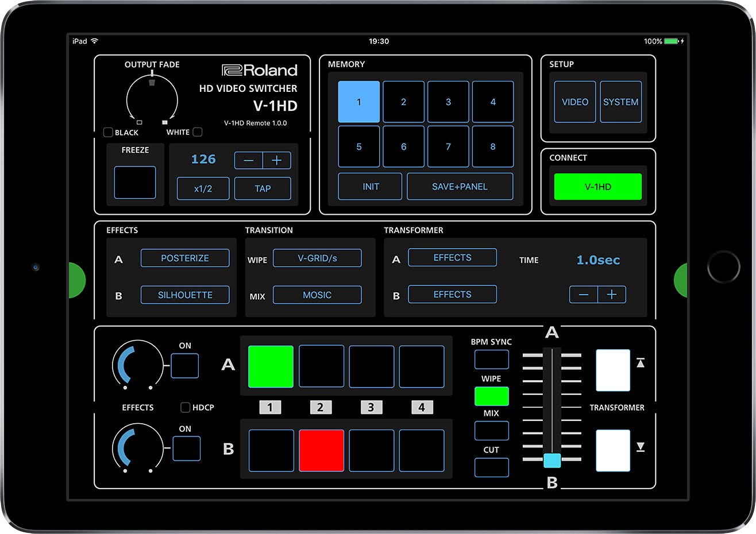Select memory slot 8
Image resolution: width=756 pixels, height=534 pixels.
(x=493, y=146)
